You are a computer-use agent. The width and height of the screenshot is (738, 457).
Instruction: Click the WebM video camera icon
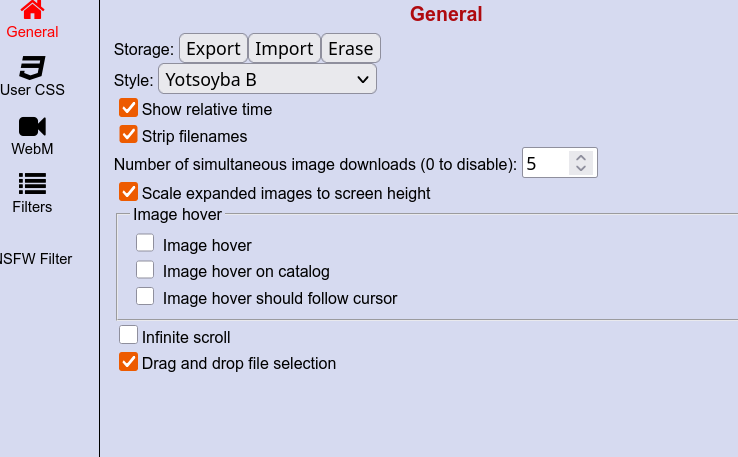(32, 127)
